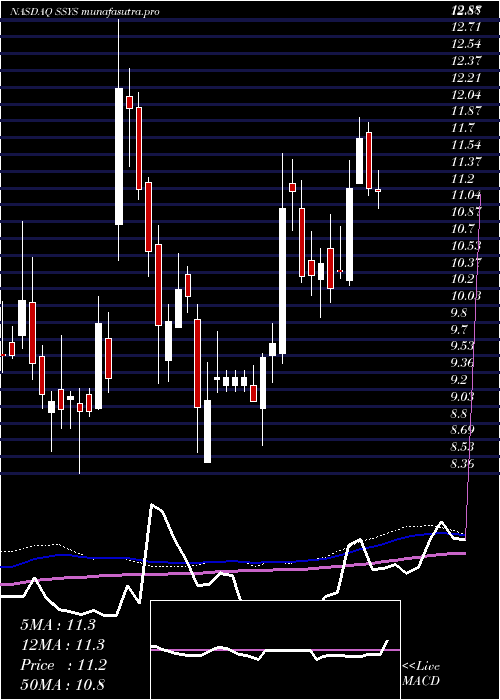Select the 12.71 price axis label
Viewport: 500px width, 700px height.
point(466,27)
